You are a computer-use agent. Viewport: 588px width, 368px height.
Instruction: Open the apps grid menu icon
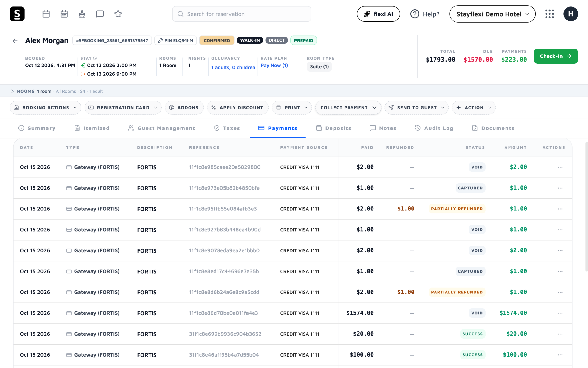coord(549,14)
